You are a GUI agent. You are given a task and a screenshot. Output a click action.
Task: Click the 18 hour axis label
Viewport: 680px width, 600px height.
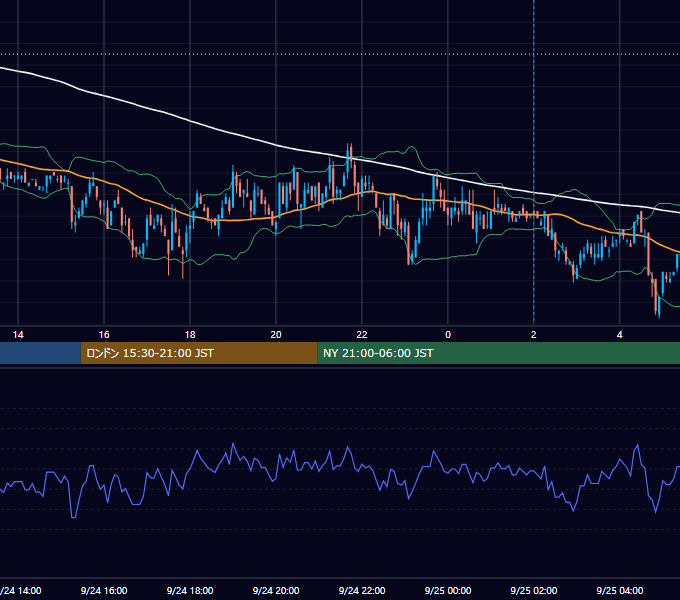[190, 335]
